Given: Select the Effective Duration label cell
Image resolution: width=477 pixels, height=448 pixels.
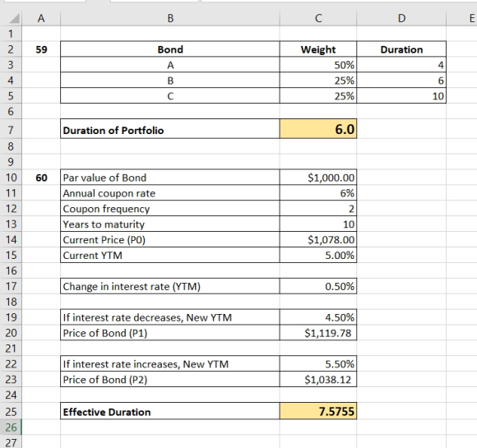Looking at the screenshot, I should pos(170,412).
